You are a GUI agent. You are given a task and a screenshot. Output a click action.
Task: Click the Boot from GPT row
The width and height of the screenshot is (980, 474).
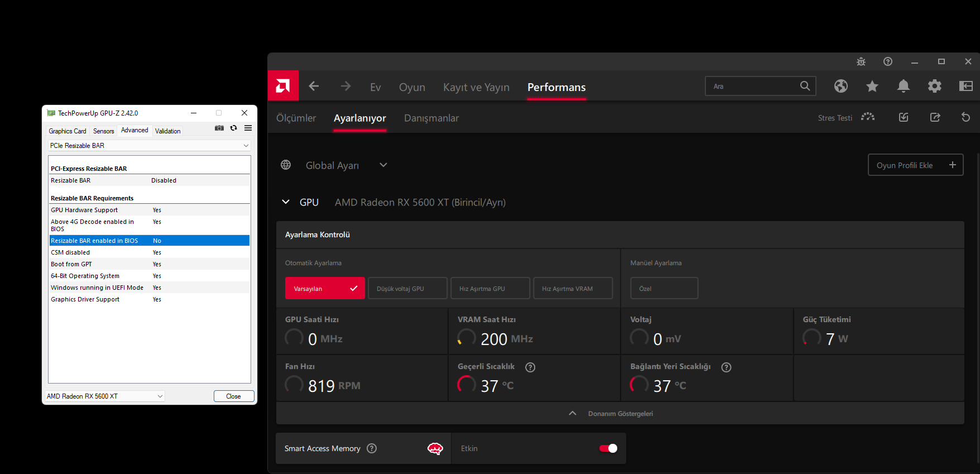(x=150, y=264)
